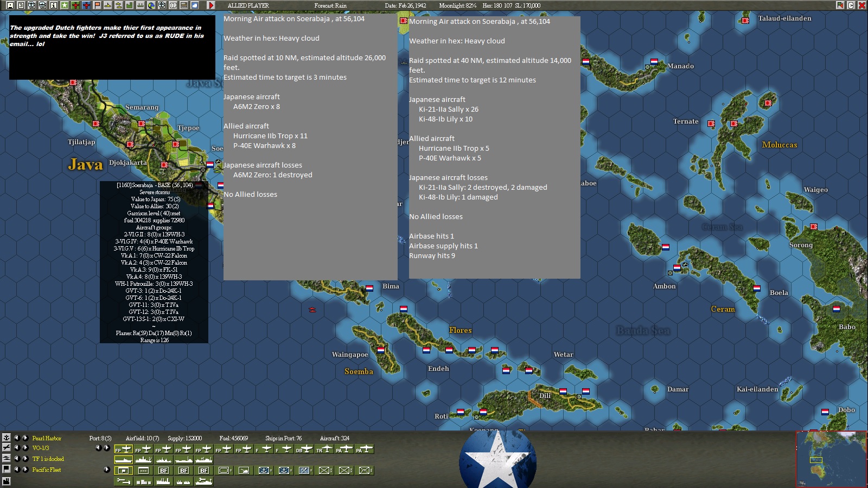Click the 'C' button in the top-right corner

(851, 5)
